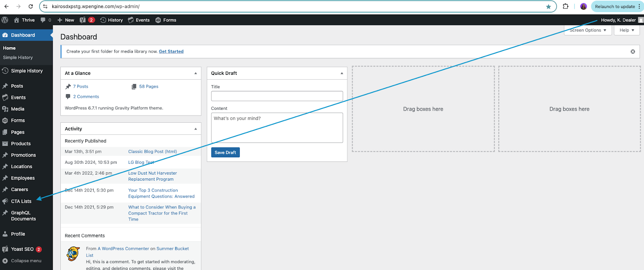The image size is (644, 270).
Task: Open Classic Blog Post (html) link
Action: (153, 152)
